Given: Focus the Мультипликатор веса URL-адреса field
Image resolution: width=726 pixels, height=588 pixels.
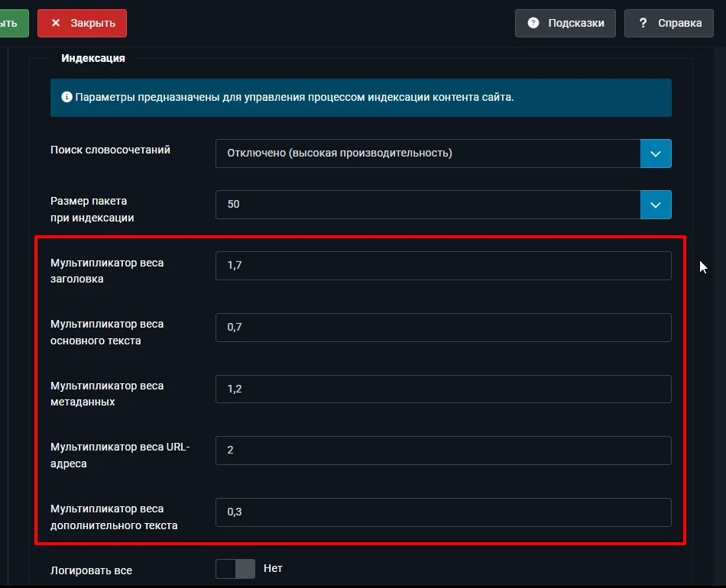Looking at the screenshot, I should [x=443, y=451].
